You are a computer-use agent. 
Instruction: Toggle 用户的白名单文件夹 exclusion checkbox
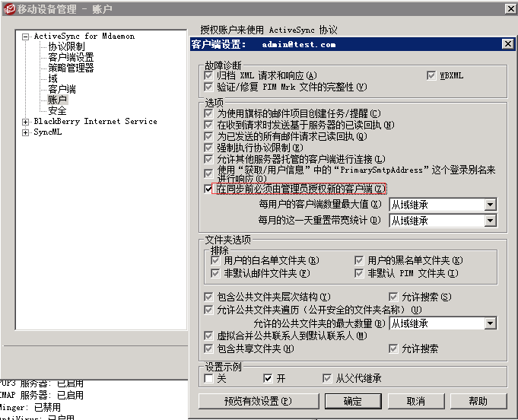pos(215,260)
